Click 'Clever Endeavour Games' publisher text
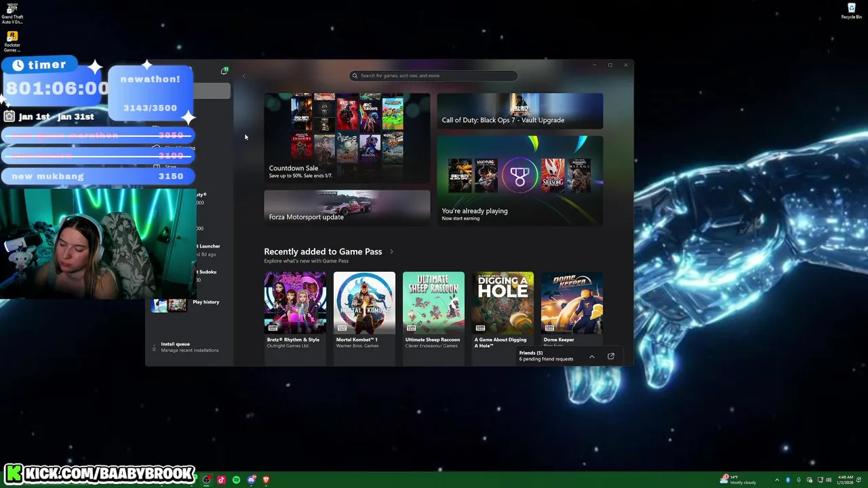The height and width of the screenshot is (488, 868). click(431, 346)
